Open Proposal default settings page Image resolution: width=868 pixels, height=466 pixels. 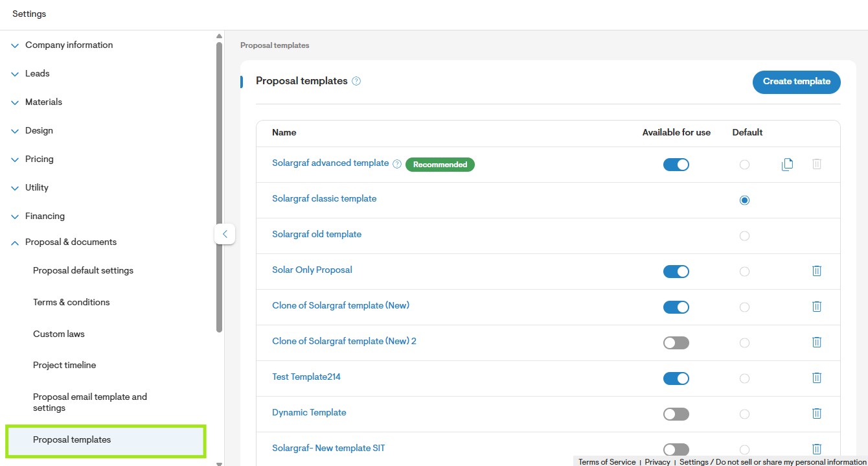pos(83,270)
